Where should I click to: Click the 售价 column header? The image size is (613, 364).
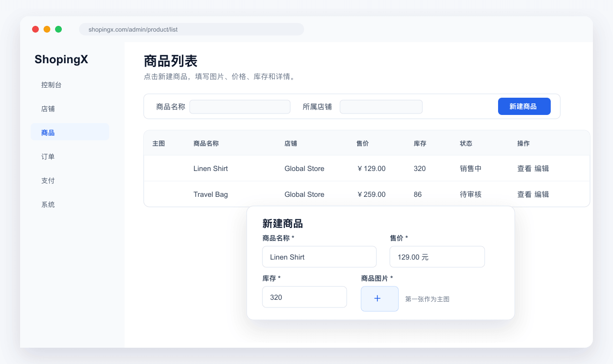click(x=363, y=143)
